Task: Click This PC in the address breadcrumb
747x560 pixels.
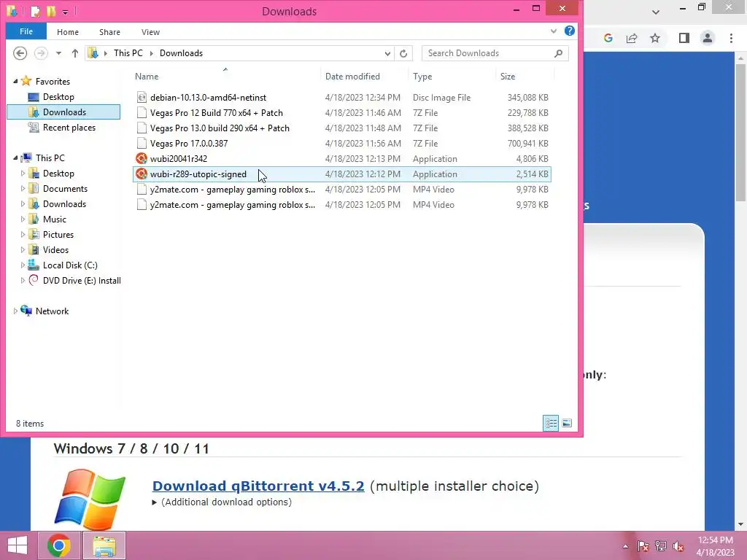Action: click(128, 52)
